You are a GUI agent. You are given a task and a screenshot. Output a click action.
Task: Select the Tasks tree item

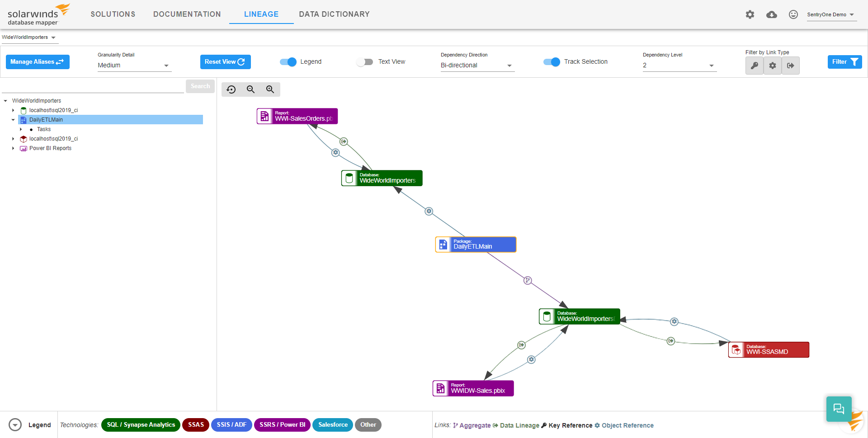pyautogui.click(x=44, y=129)
